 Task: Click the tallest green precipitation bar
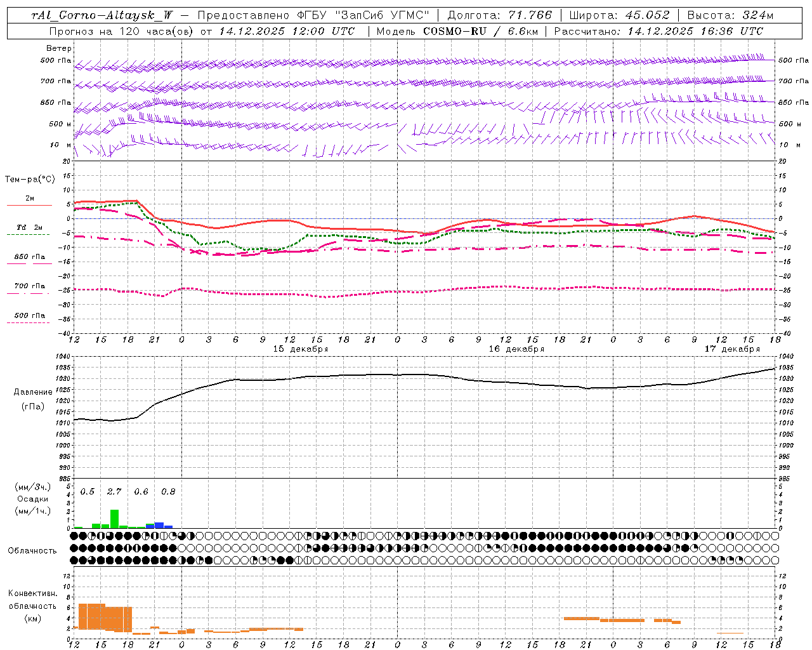[114, 519]
